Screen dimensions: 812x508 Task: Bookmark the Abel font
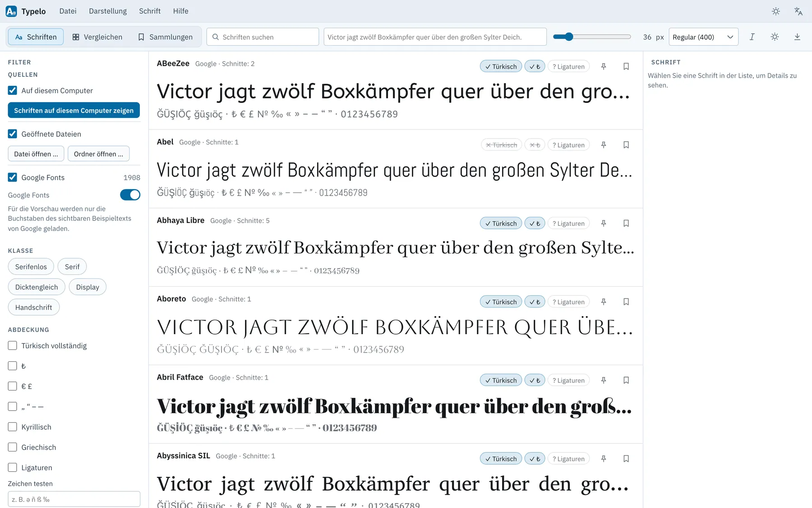click(x=626, y=145)
